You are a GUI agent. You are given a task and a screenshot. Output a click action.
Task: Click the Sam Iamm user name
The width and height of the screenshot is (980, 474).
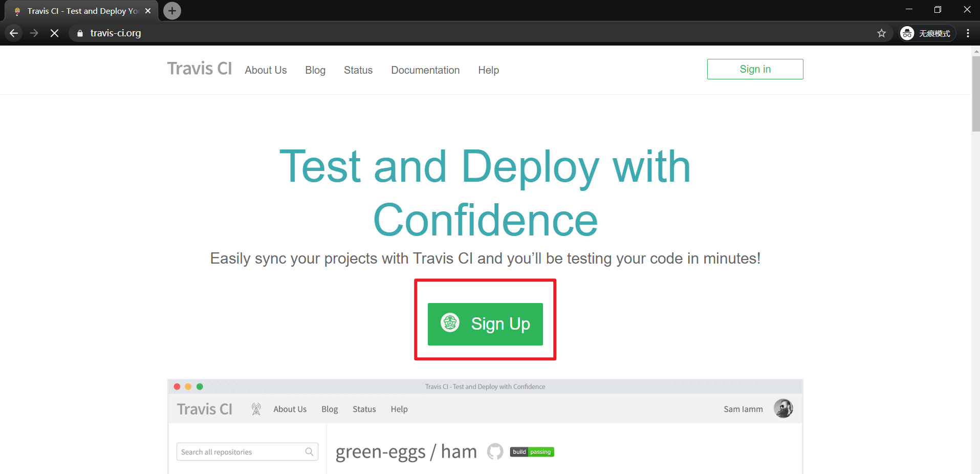coord(743,409)
